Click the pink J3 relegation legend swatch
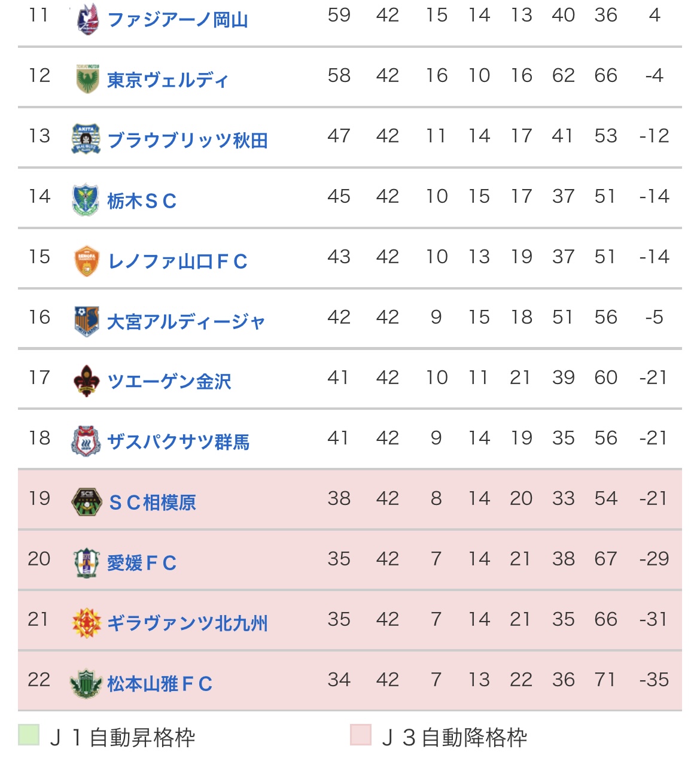Viewport: 700px width, 764px height. (x=361, y=735)
